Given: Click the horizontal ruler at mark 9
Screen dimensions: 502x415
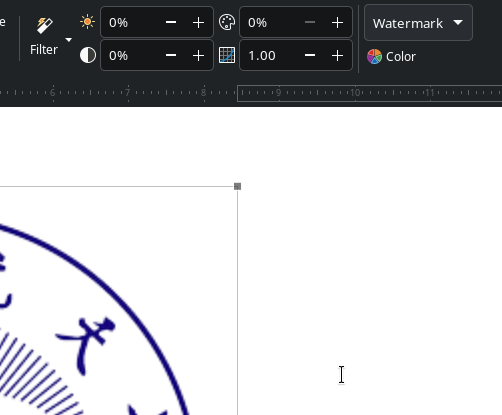Looking at the screenshot, I should pos(278,93).
